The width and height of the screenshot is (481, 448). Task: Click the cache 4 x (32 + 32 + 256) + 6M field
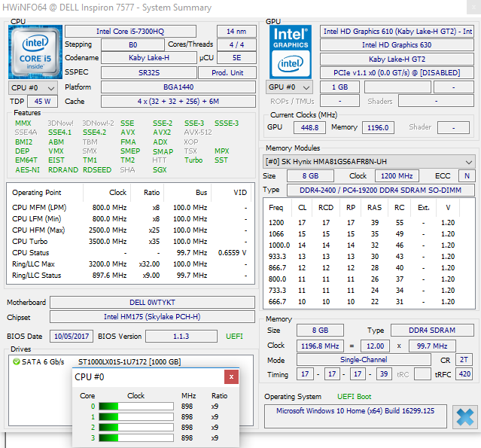178,101
